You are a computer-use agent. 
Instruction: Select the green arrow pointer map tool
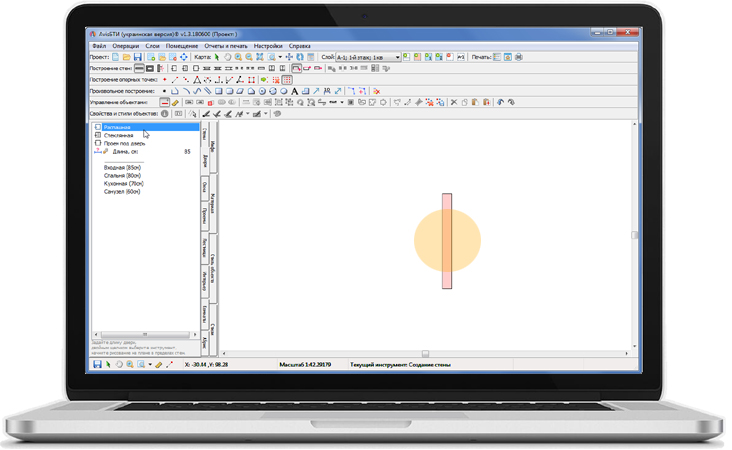[x=216, y=57]
